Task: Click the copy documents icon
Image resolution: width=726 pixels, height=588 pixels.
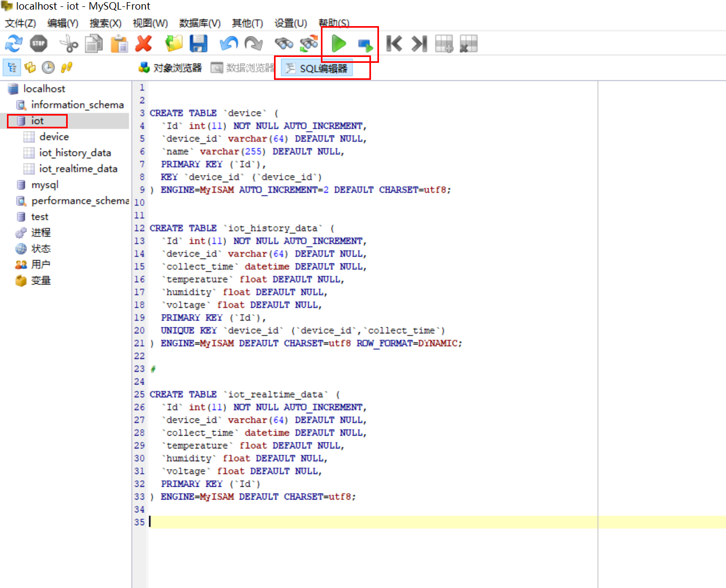Action: pos(94,44)
